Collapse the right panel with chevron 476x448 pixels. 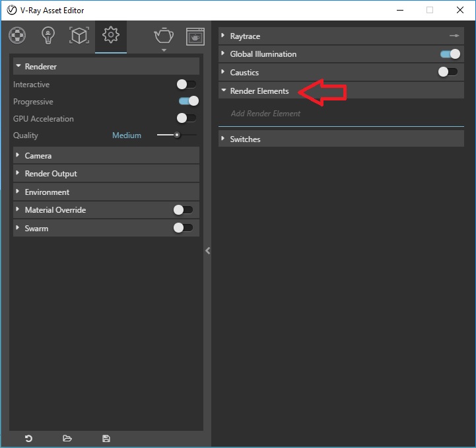208,250
